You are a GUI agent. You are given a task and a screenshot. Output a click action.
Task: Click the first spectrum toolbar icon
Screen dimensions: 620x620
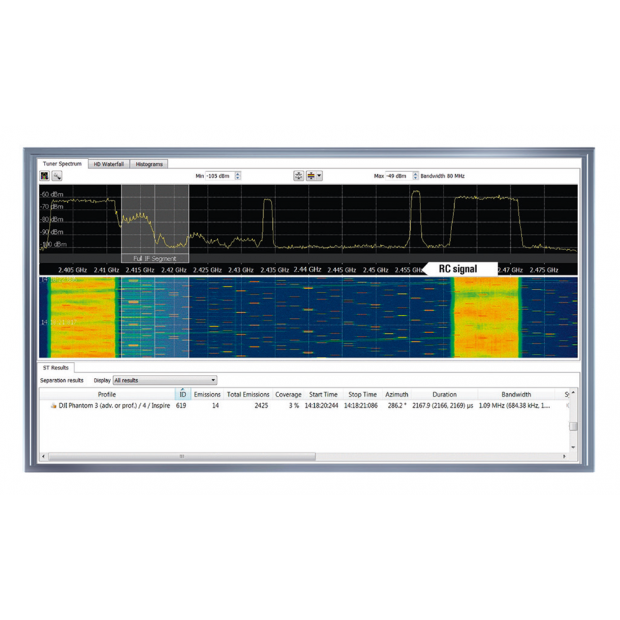45,175
